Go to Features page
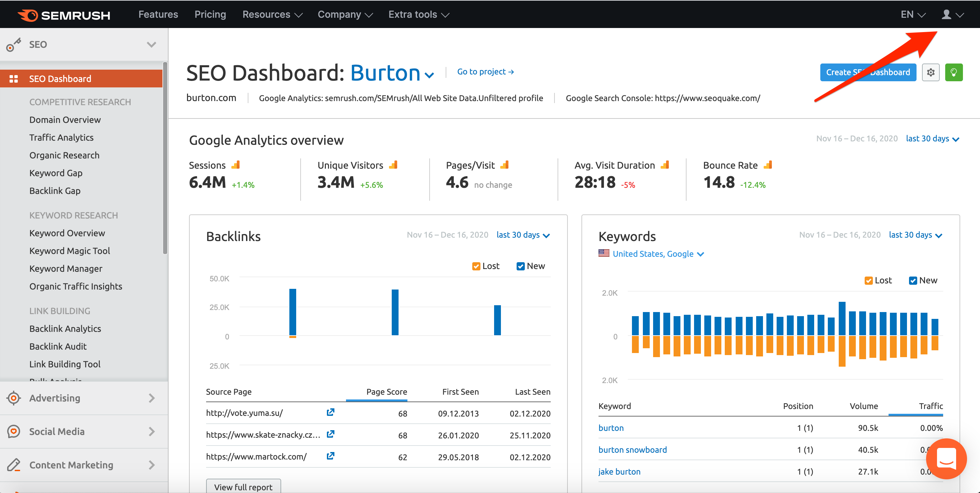The height and width of the screenshot is (493, 980). point(158,14)
